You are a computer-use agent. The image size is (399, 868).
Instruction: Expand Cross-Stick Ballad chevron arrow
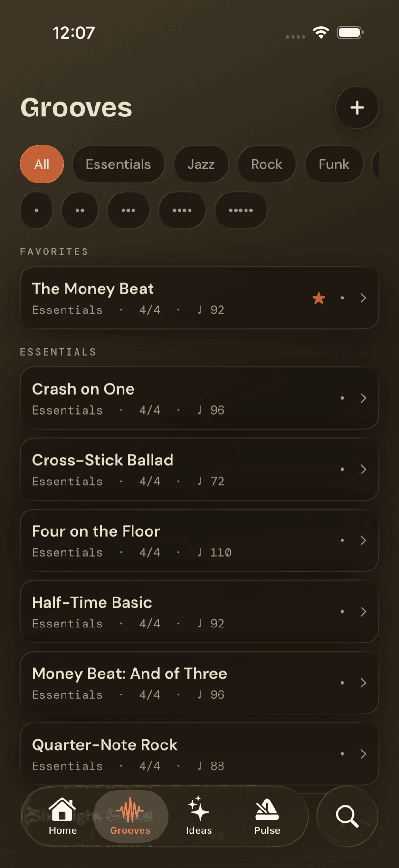[363, 469]
